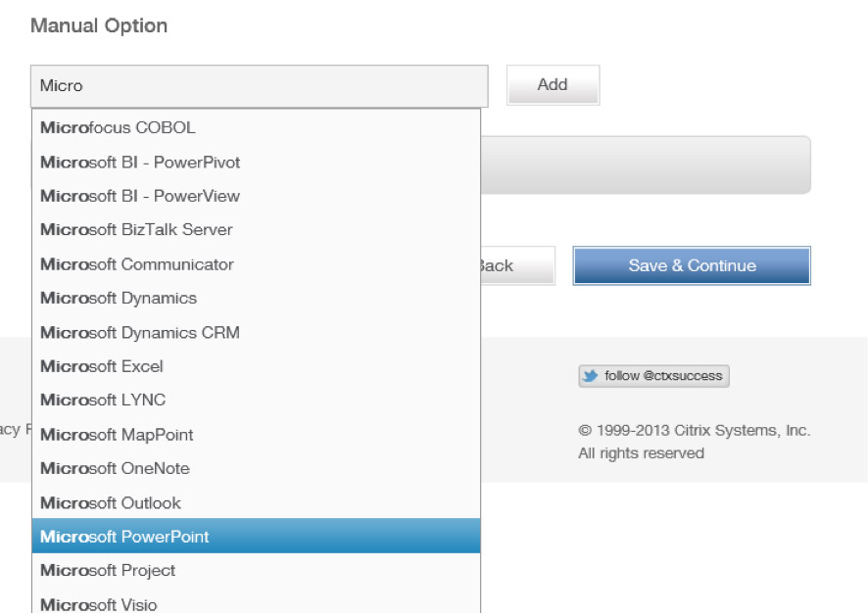Select Microsoft LYNC in the list
Viewport: 868px width, 614px height.
click(257, 400)
